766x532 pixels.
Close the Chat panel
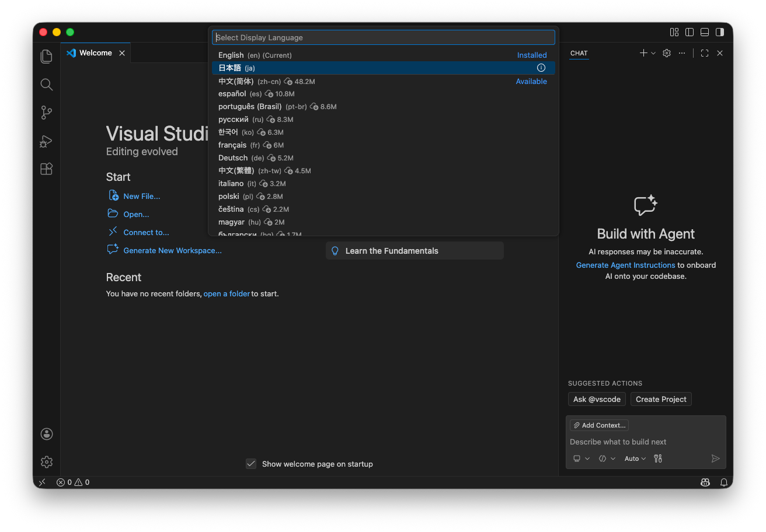click(x=720, y=53)
